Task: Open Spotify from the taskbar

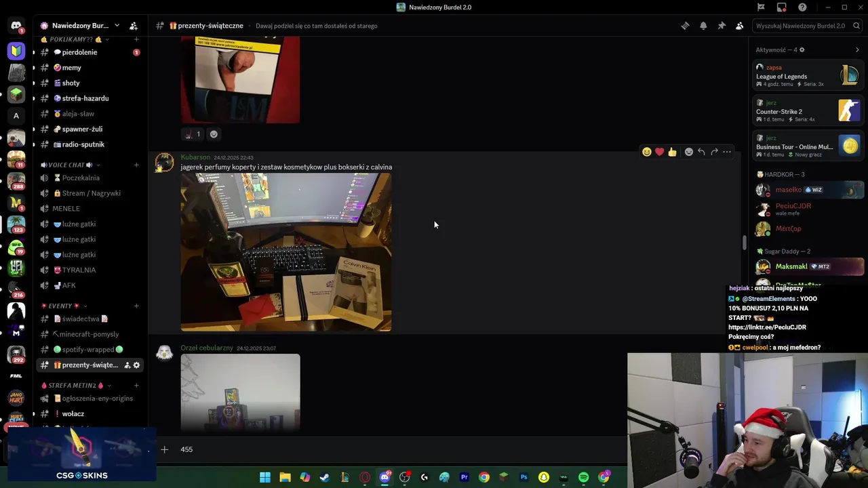Action: 583,477
